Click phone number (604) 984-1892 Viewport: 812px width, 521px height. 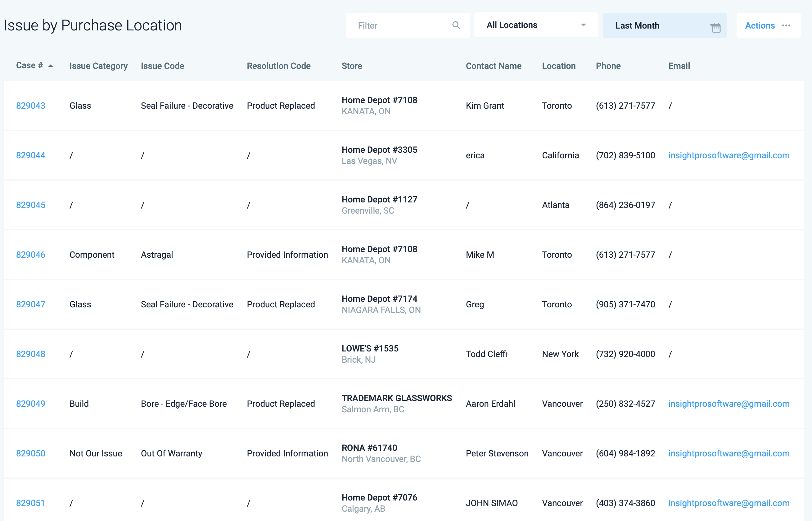tap(625, 454)
